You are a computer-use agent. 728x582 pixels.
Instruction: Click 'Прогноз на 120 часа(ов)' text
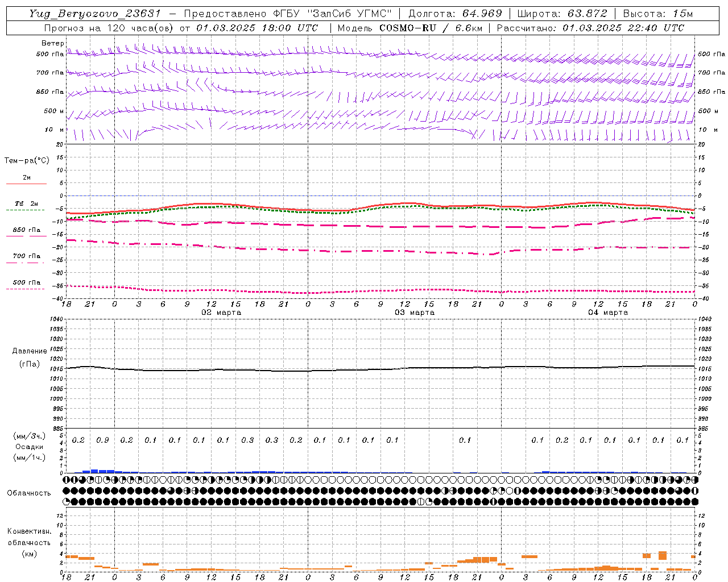pyautogui.click(x=109, y=28)
